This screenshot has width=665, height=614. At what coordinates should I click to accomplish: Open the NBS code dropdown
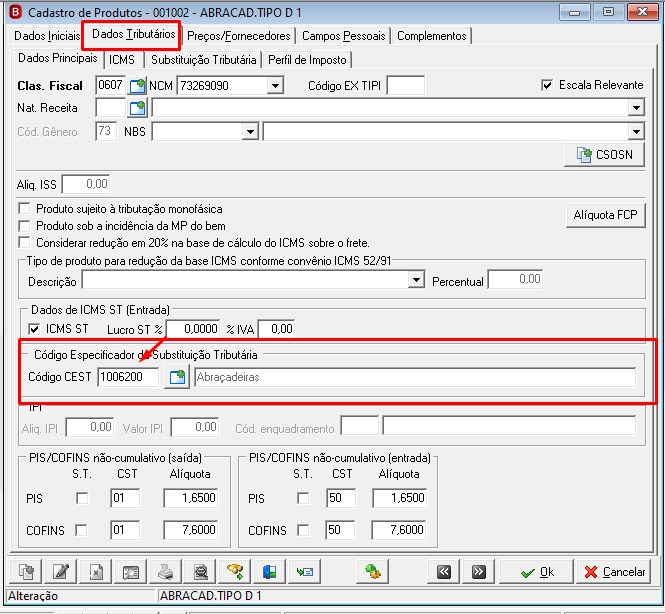pyautogui.click(x=250, y=132)
